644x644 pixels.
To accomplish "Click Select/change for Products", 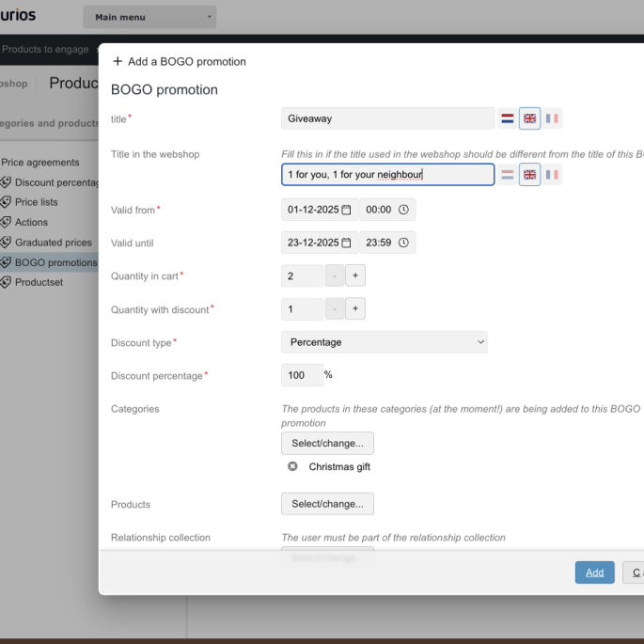I will (x=327, y=504).
